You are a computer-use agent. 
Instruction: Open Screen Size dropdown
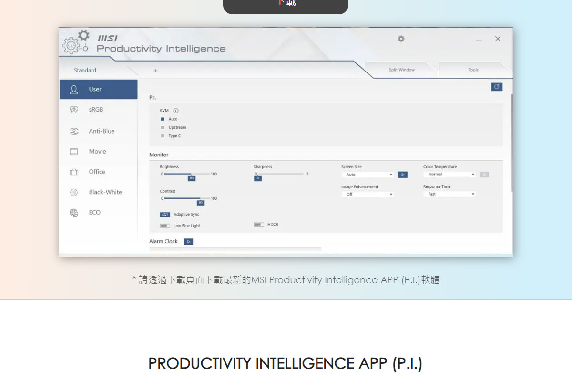[x=368, y=175]
